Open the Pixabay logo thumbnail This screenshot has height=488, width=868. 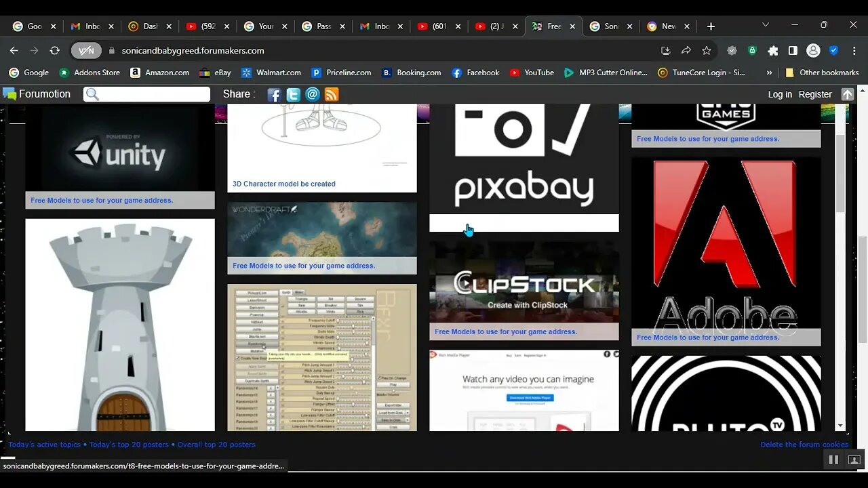(524, 159)
